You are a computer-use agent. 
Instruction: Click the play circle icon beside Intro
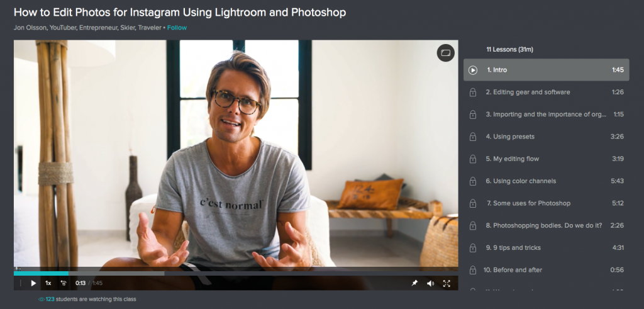tap(473, 70)
